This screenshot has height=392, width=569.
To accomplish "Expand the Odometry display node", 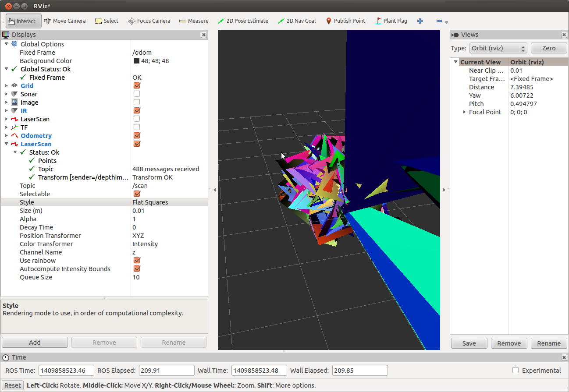I will 6,135.
